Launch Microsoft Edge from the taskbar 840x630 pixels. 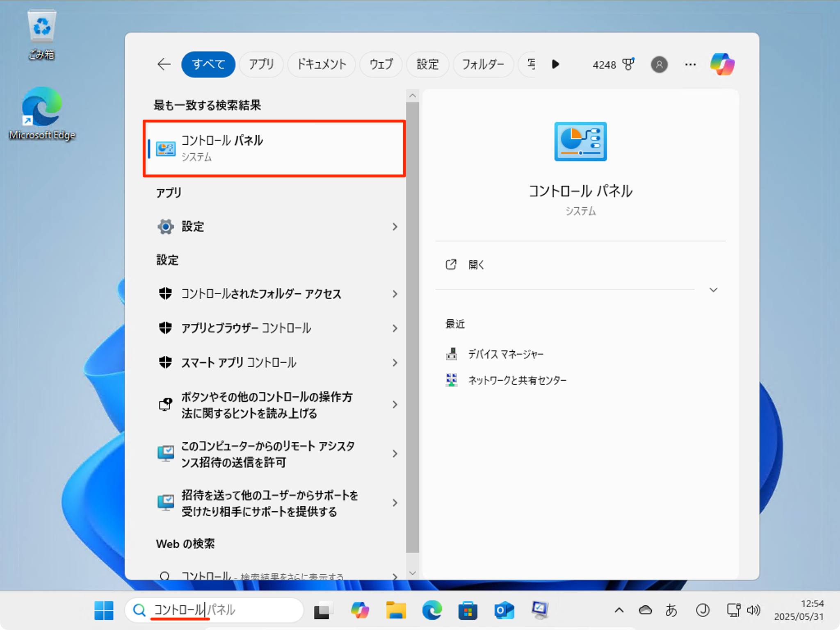432,610
